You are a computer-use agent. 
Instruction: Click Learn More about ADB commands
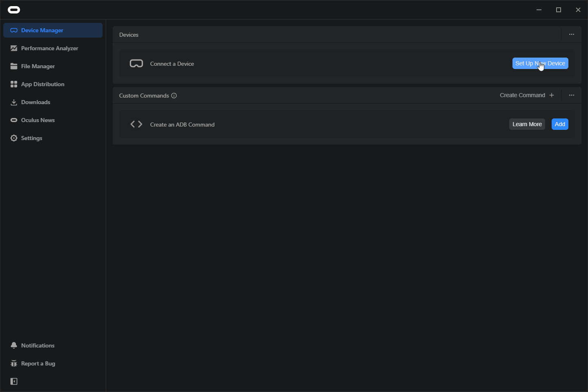click(x=527, y=124)
